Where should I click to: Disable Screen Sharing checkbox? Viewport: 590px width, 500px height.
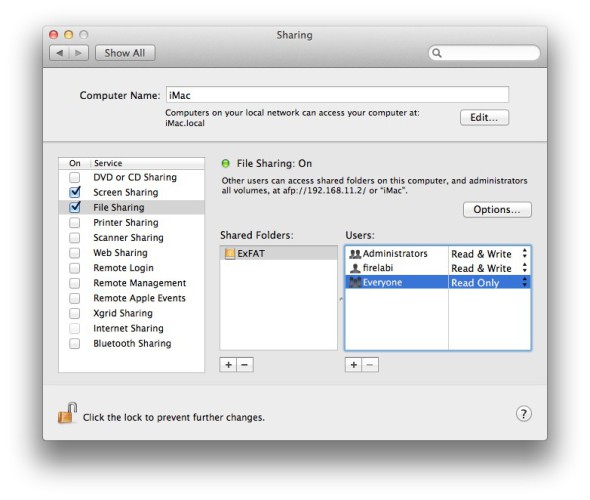point(75,192)
